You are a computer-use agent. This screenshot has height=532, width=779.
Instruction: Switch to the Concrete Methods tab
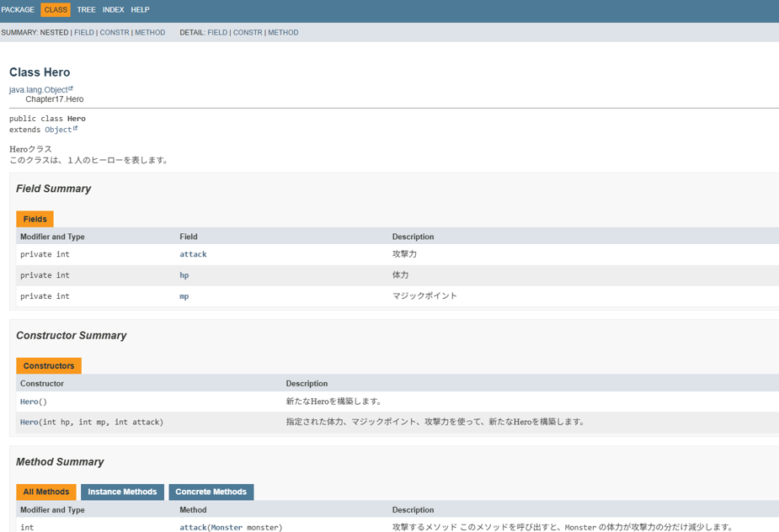pyautogui.click(x=211, y=492)
